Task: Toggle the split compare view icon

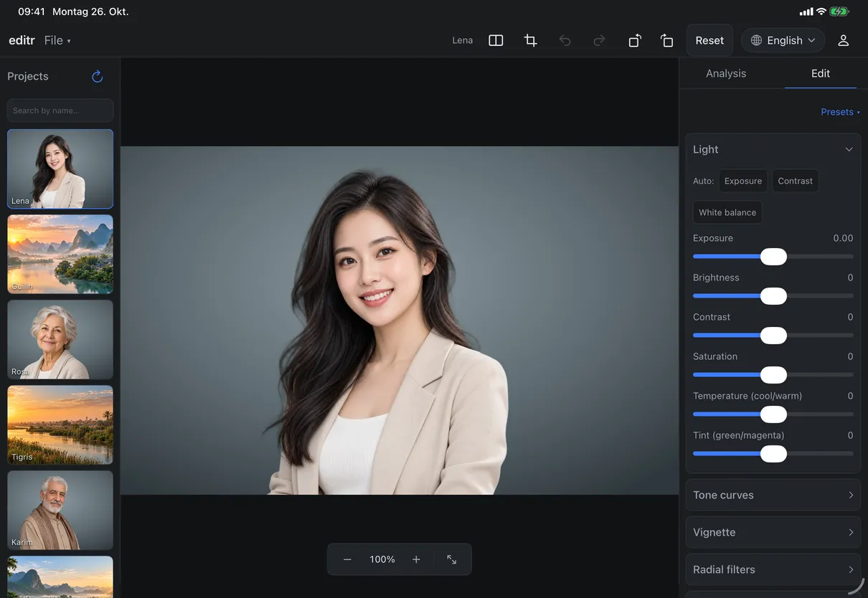Action: (x=496, y=40)
